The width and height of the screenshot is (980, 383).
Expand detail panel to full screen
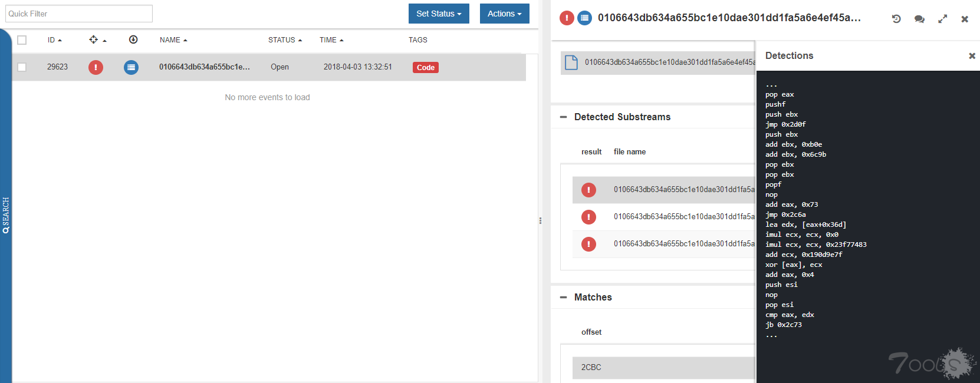point(943,19)
